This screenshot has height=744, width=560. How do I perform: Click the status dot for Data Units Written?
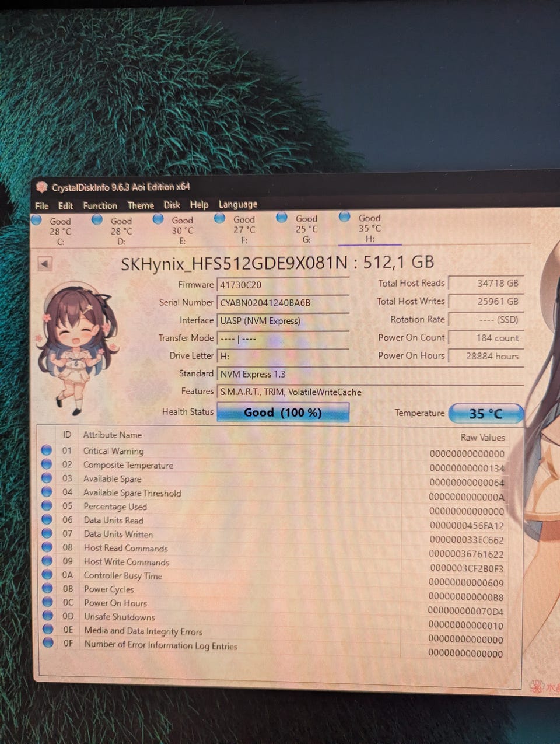tap(47, 533)
